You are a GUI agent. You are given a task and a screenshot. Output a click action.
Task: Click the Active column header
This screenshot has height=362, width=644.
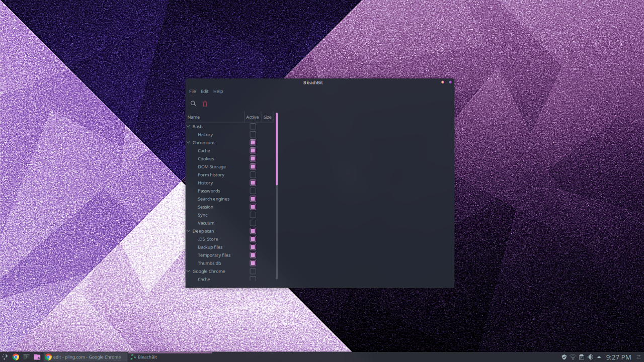click(x=253, y=117)
